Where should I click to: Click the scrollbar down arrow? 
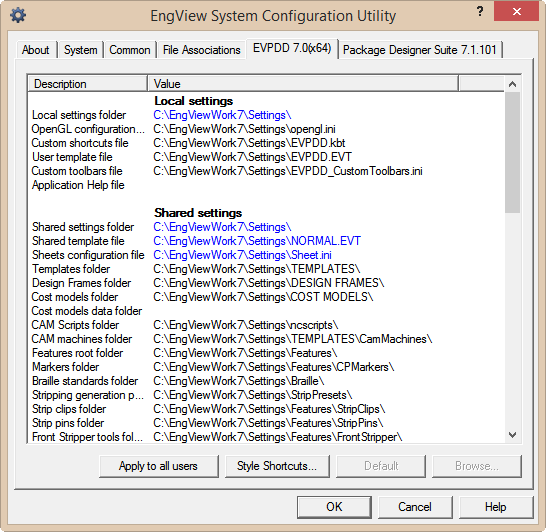point(512,435)
